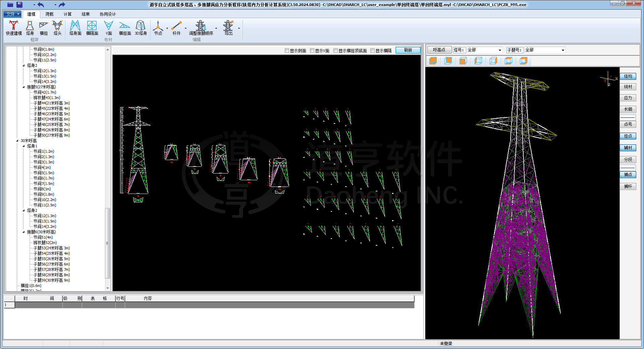Switch to the 计算 ribbon tab
Viewport: 644px width, 349px height.
tap(67, 14)
